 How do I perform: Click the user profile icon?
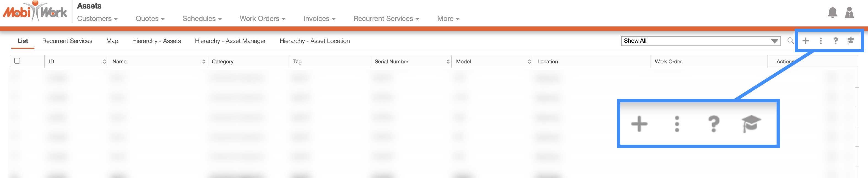[x=849, y=12]
